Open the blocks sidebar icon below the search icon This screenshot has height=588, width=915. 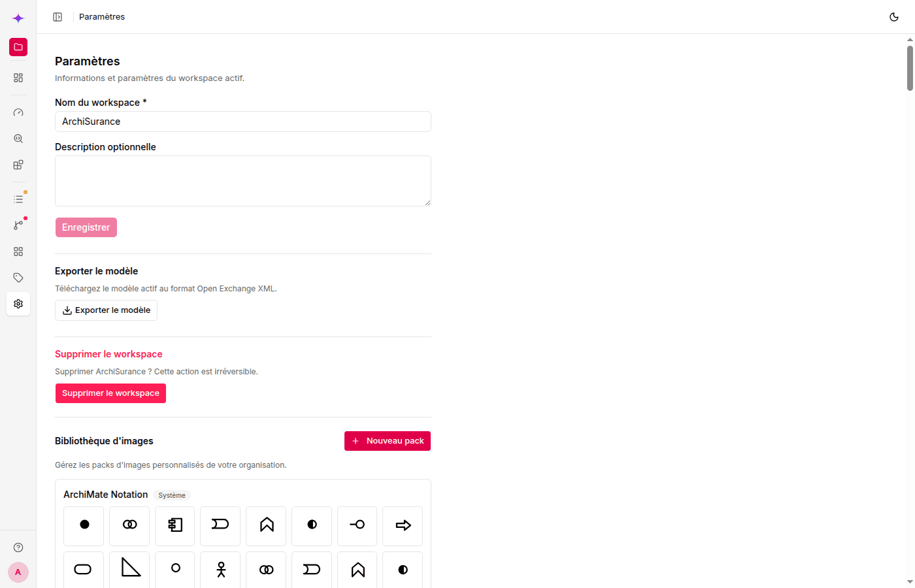click(18, 165)
